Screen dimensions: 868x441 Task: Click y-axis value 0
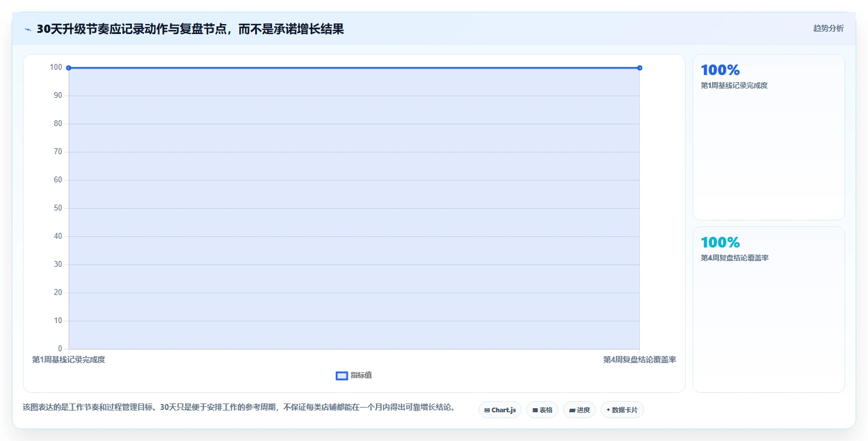pos(60,349)
